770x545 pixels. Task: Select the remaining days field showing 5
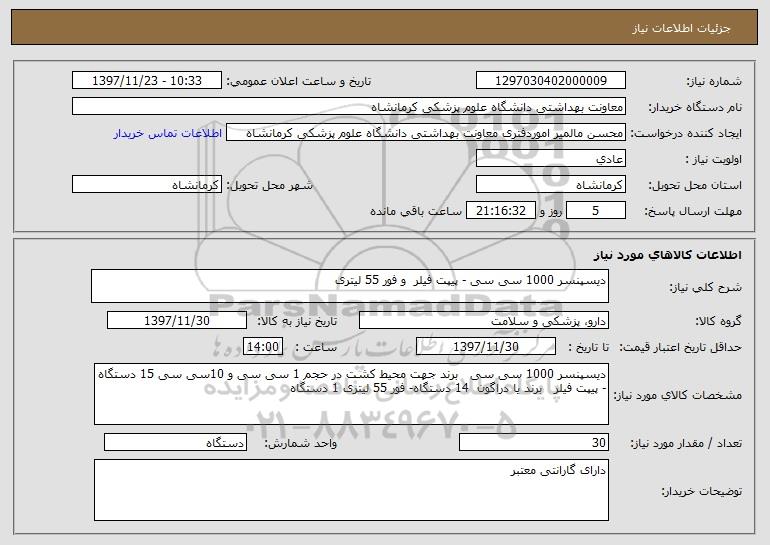coord(596,210)
